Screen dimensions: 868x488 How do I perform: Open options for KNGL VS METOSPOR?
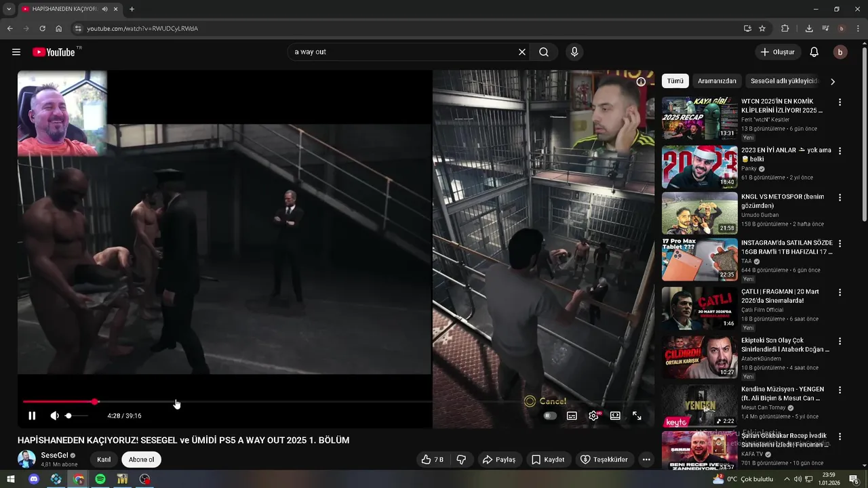point(840,197)
